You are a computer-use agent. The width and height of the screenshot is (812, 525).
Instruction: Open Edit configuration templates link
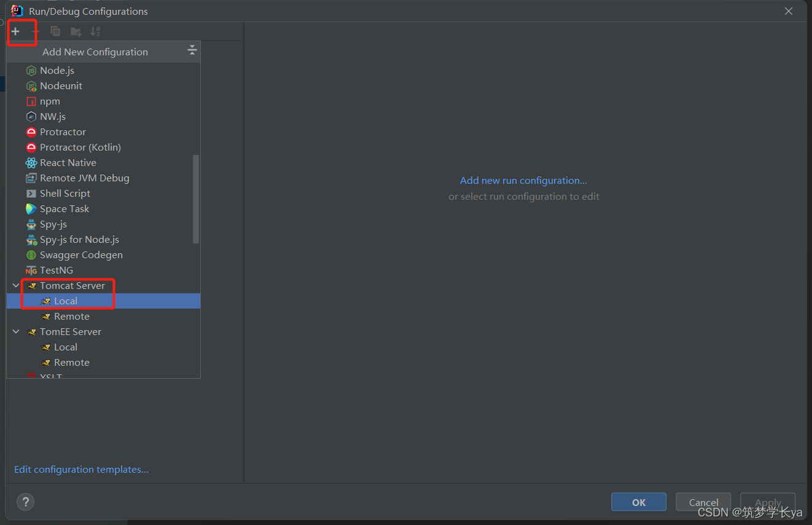pyautogui.click(x=81, y=470)
